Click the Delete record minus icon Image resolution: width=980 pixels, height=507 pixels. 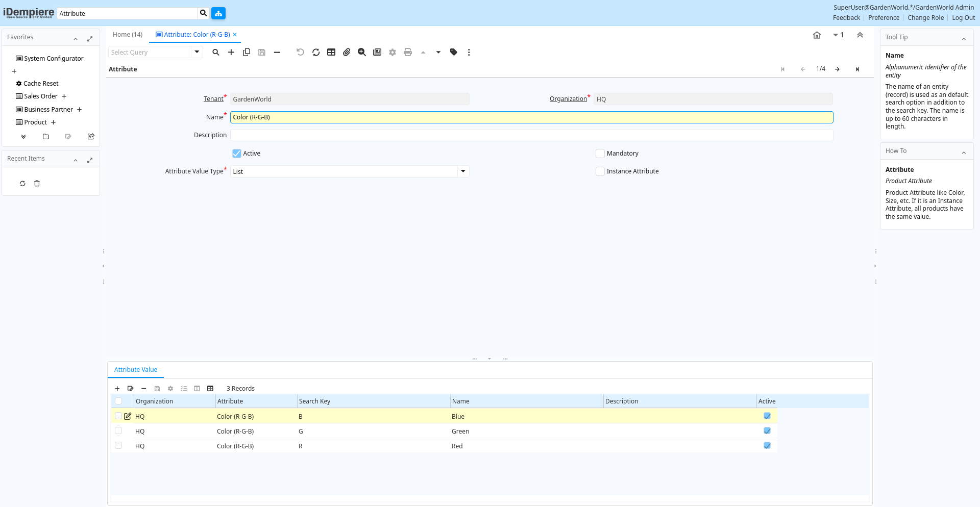[277, 52]
